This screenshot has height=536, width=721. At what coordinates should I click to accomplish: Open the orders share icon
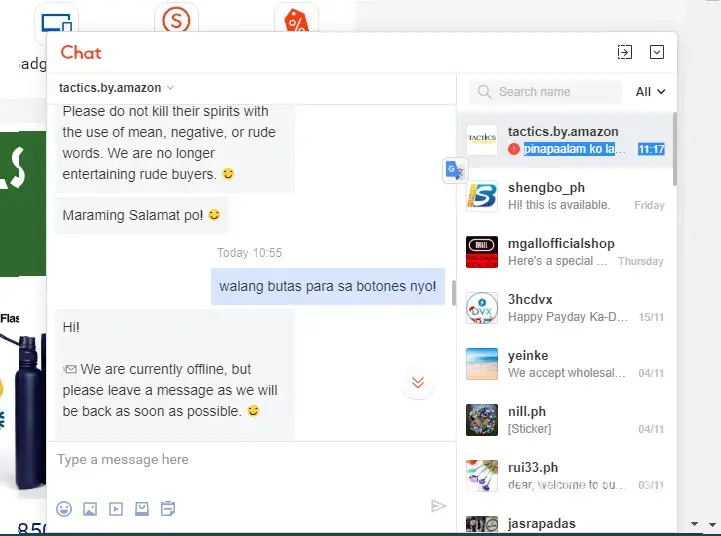click(168, 508)
